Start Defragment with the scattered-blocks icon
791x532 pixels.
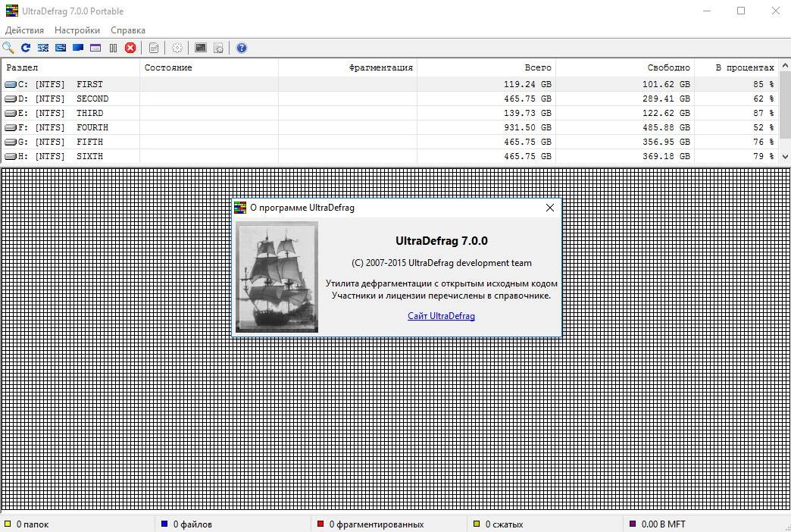point(43,48)
